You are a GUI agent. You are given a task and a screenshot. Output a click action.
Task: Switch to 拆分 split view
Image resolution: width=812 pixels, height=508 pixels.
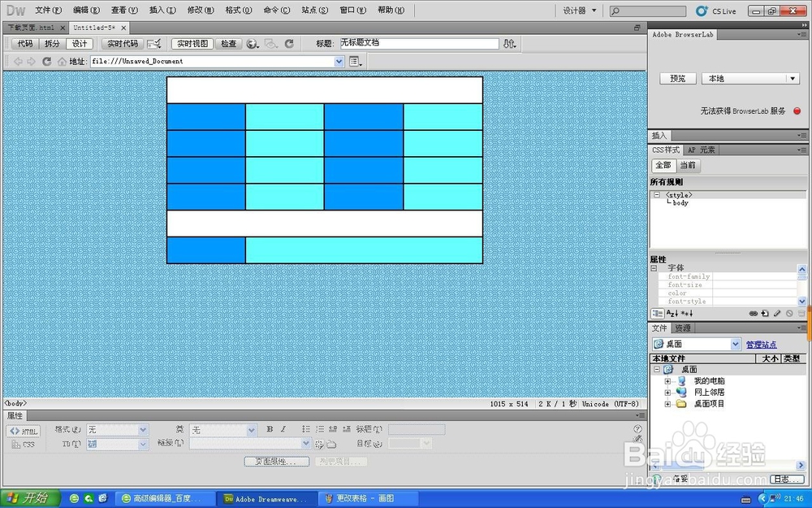pyautogui.click(x=52, y=44)
